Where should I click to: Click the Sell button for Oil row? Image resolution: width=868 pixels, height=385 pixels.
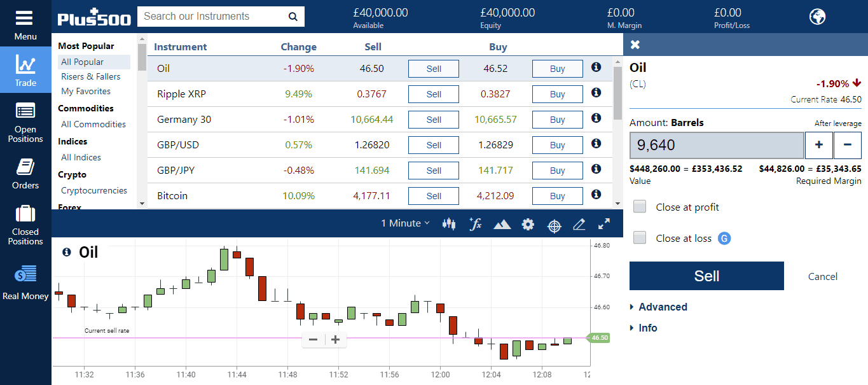pos(434,69)
